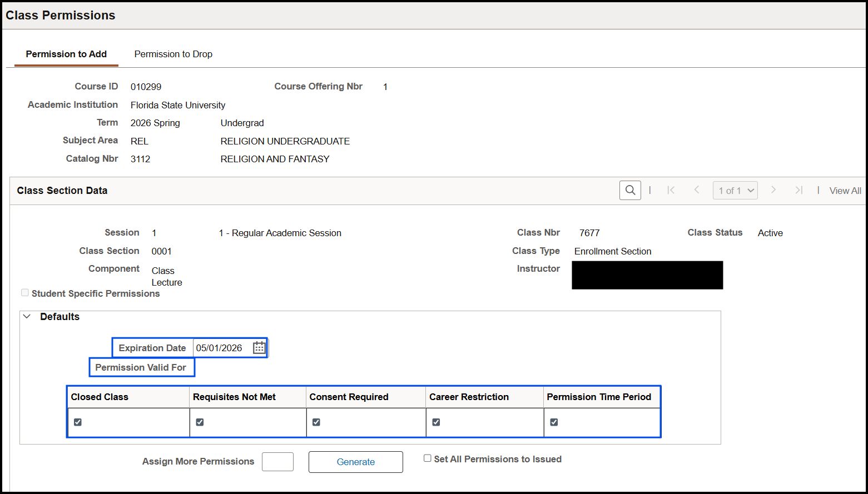Open the '1 of 1' row dropdown
Viewport: 868px width, 494px height.
click(x=735, y=191)
